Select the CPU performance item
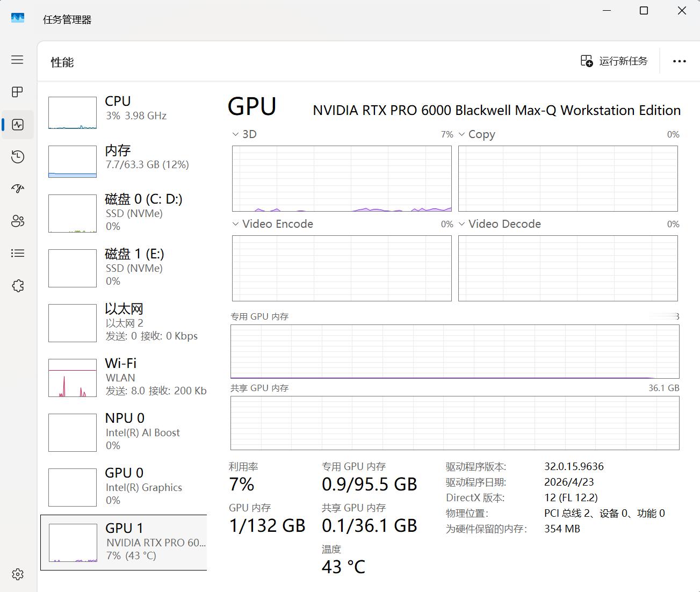This screenshot has height=592, width=700. [x=124, y=112]
